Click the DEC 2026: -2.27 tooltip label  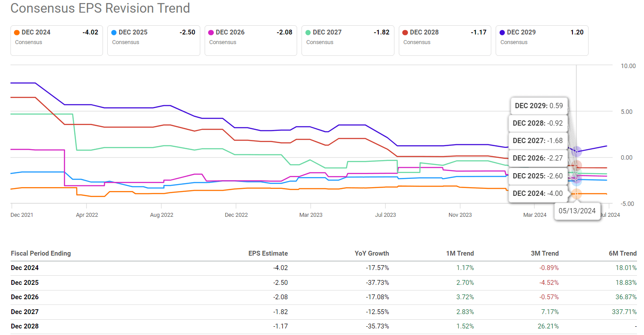click(x=538, y=158)
